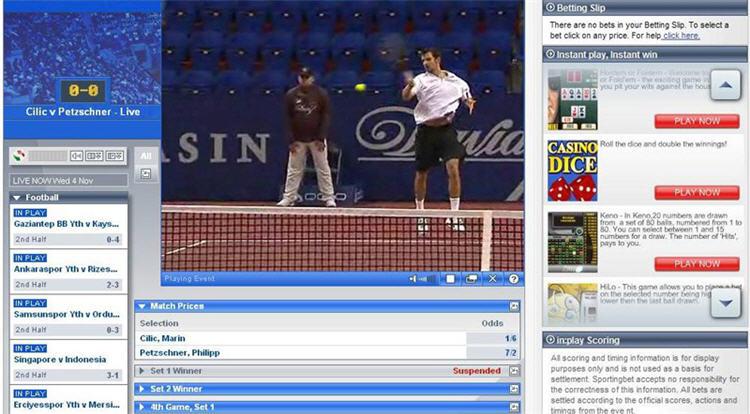Click the Instant play, Instant win header icon

[550, 54]
